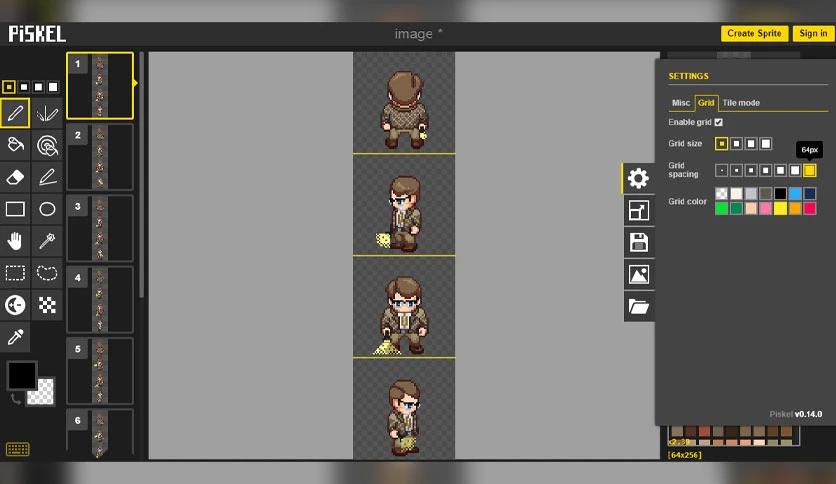
Task: Select the Dithering checkerboard tool
Action: pos(47,305)
